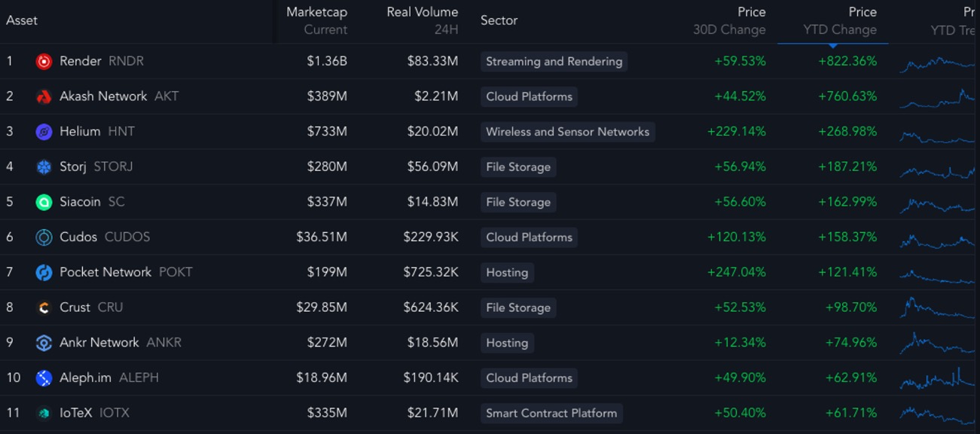Select the Helium HNT coin icon
The image size is (980, 434).
coord(44,132)
